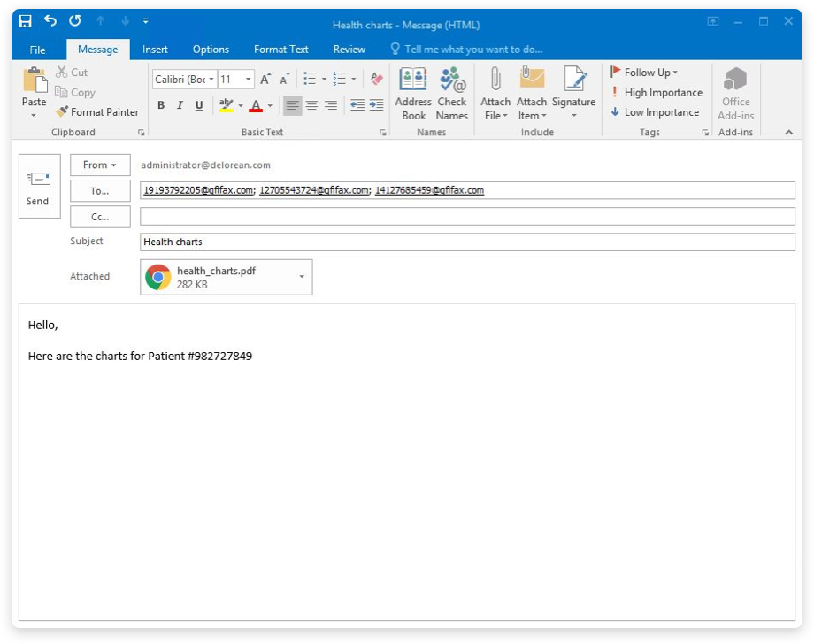The height and width of the screenshot is (644, 814).
Task: Mark message as Low Importance
Action: click(655, 112)
